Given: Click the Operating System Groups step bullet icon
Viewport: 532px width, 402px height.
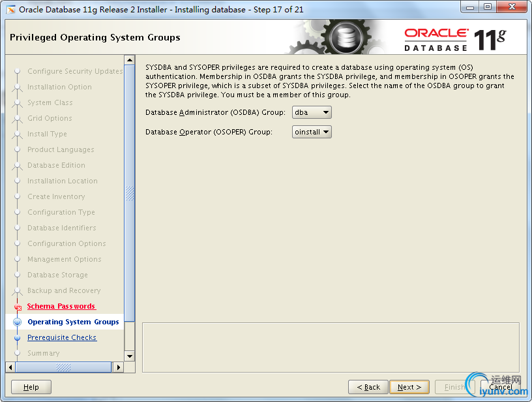Looking at the screenshot, I should point(18,322).
